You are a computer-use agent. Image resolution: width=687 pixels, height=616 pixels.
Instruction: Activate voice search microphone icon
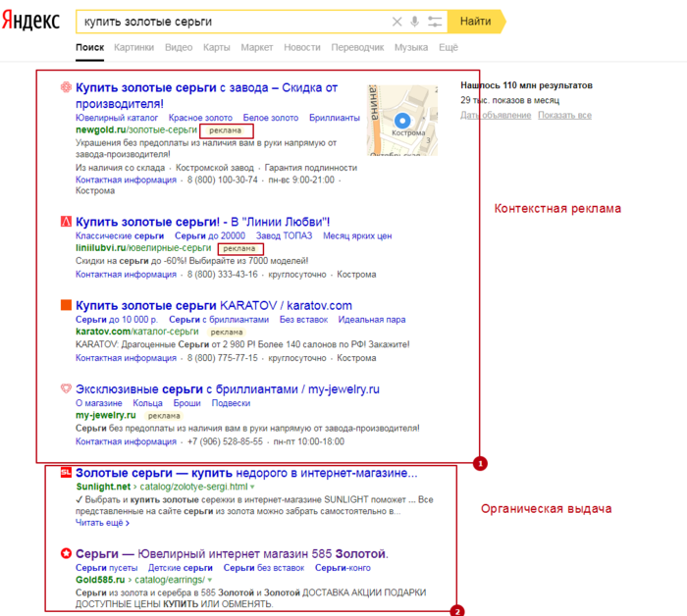[x=414, y=22]
